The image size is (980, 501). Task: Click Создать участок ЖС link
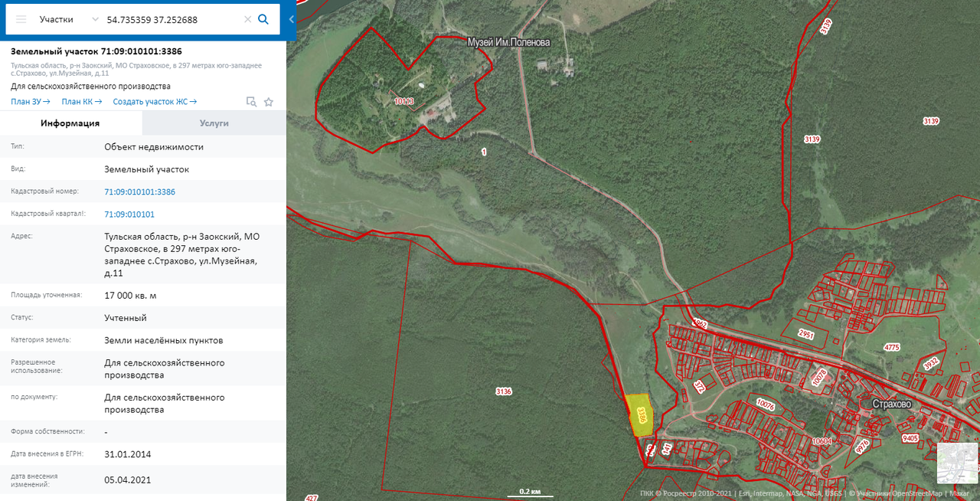click(155, 101)
